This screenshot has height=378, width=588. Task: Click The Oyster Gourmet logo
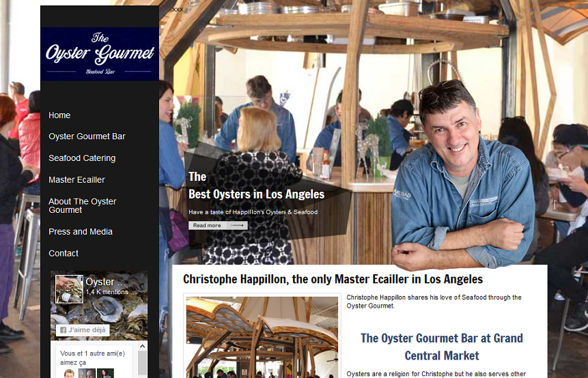100,54
